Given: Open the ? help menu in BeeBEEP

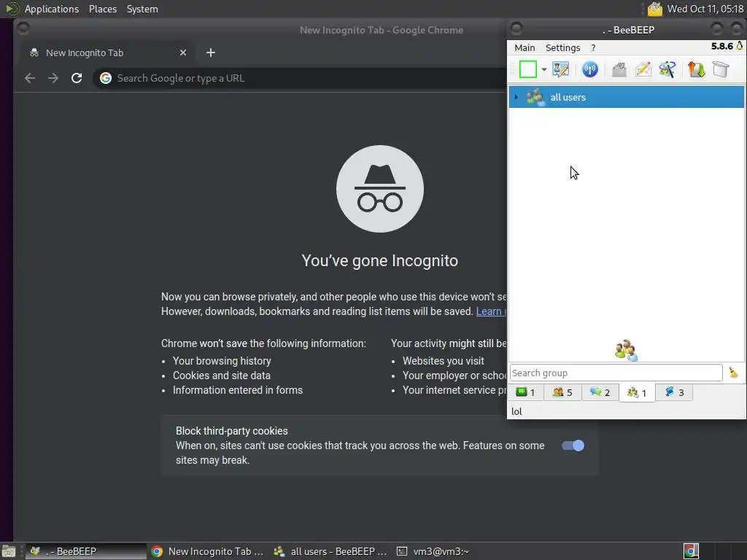Looking at the screenshot, I should click(593, 47).
